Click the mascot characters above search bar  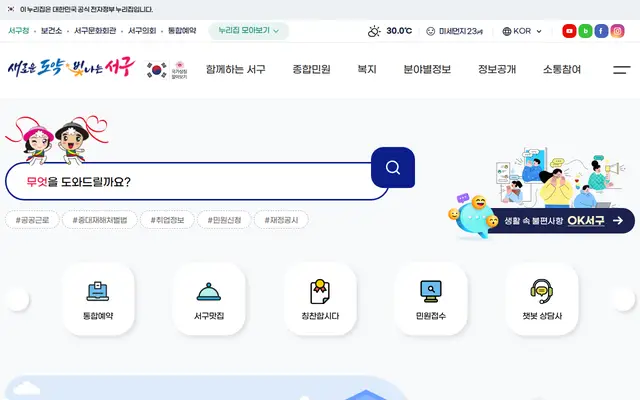click(57, 140)
